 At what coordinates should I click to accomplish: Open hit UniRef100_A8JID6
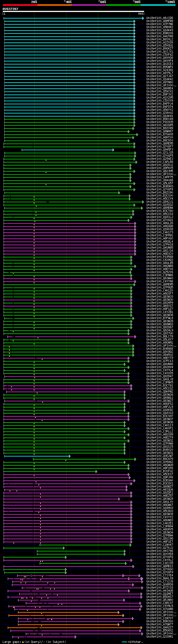click(160, 18)
